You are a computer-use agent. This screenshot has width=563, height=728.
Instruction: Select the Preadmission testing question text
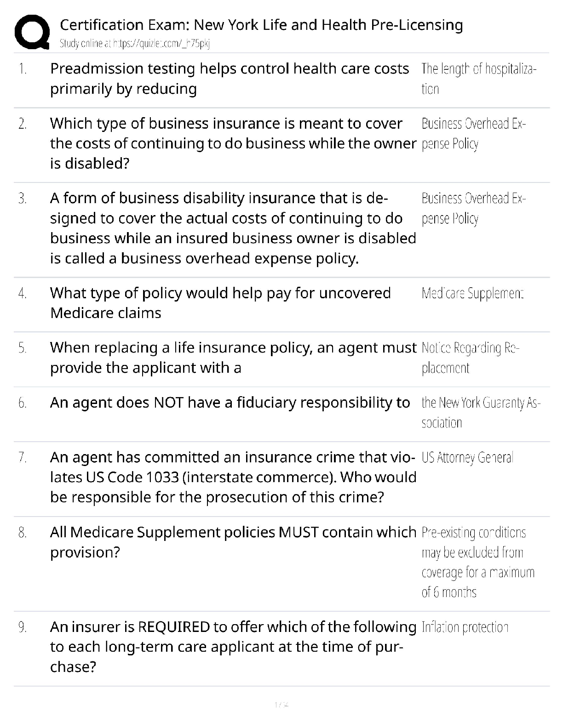coord(229,79)
